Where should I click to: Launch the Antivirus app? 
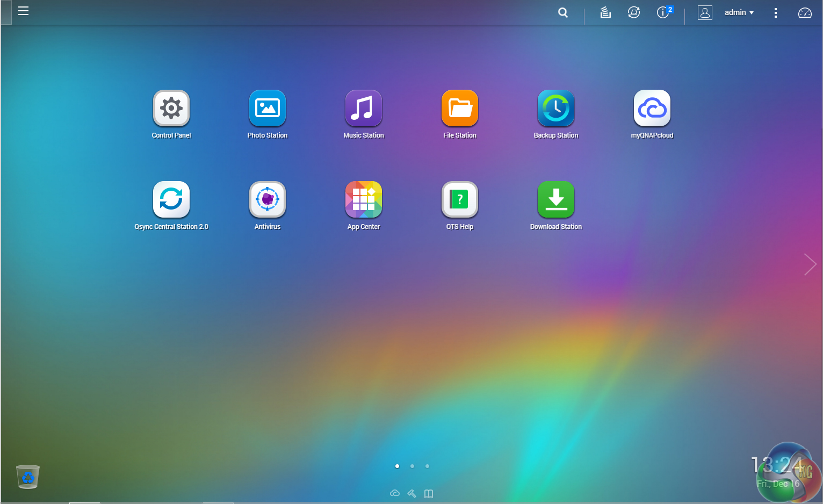pyautogui.click(x=268, y=200)
